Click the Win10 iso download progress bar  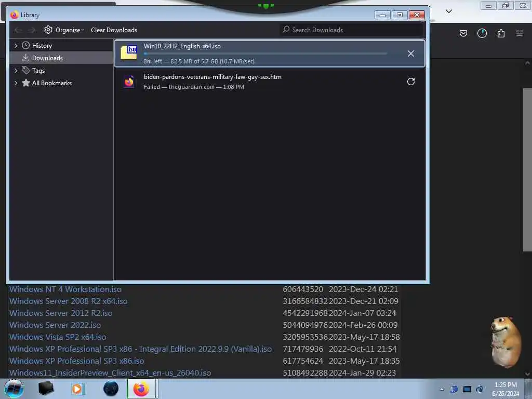[265, 54]
